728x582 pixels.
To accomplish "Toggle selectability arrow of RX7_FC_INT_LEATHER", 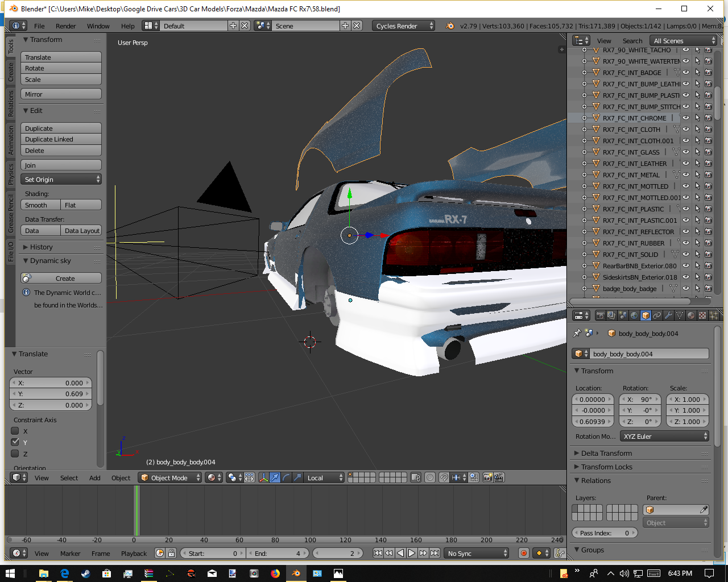I will [697, 163].
